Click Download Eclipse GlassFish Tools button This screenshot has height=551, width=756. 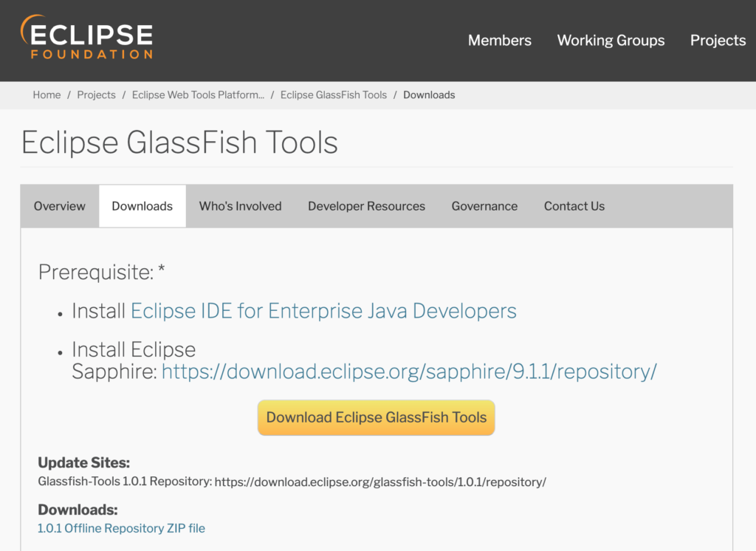[376, 417]
